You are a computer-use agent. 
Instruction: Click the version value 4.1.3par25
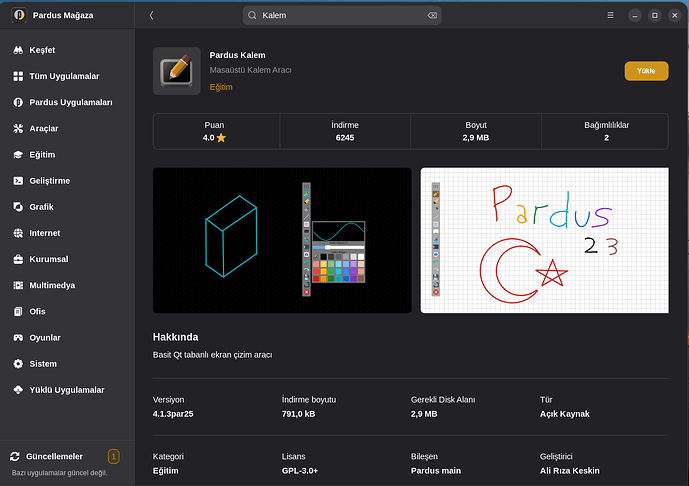(x=173, y=414)
